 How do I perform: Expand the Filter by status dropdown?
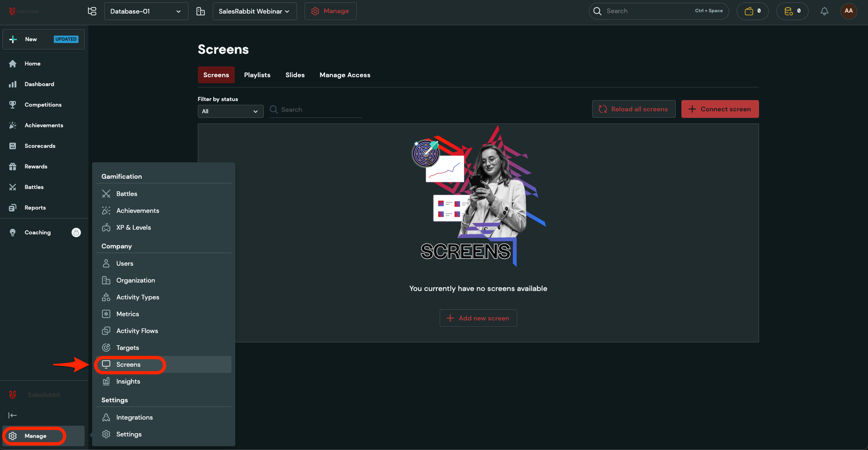[x=230, y=111]
